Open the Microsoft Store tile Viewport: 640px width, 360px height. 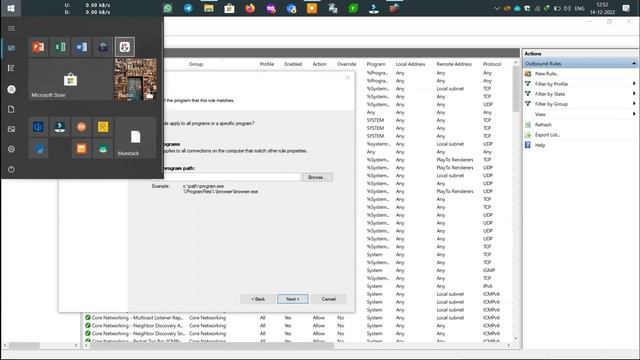pos(70,79)
